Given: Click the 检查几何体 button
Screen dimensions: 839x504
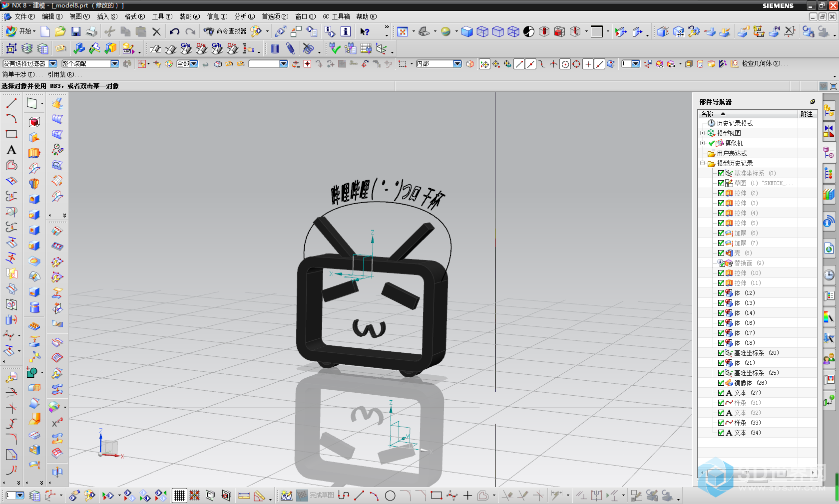Looking at the screenshot, I should click(760, 64).
